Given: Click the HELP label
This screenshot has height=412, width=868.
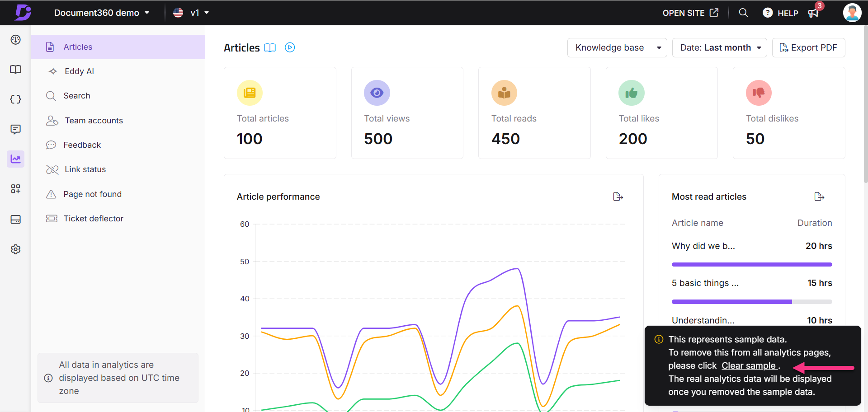Looking at the screenshot, I should (x=788, y=13).
